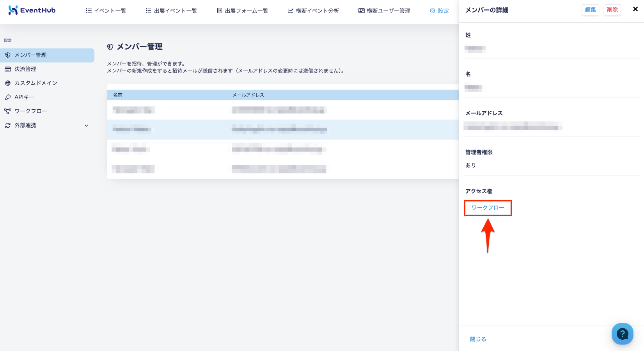644x351 pixels.
Task: Click the workflow icon in the sidebar
Action: pyautogui.click(x=8, y=111)
